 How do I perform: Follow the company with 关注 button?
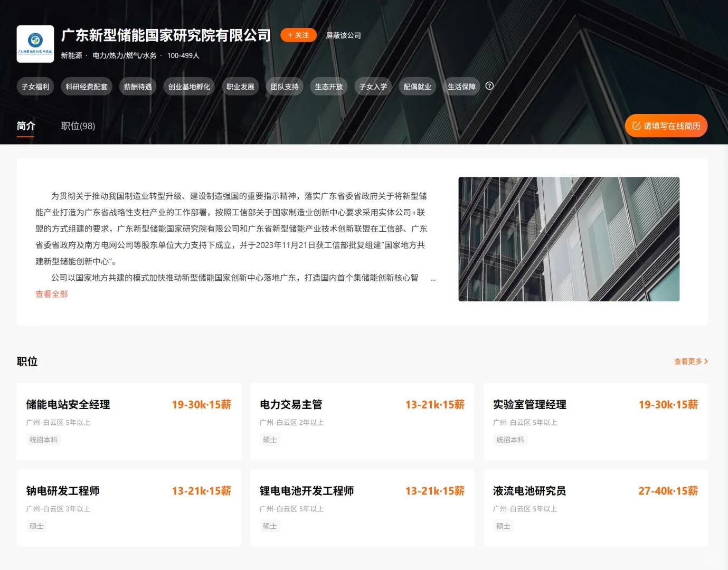(298, 35)
